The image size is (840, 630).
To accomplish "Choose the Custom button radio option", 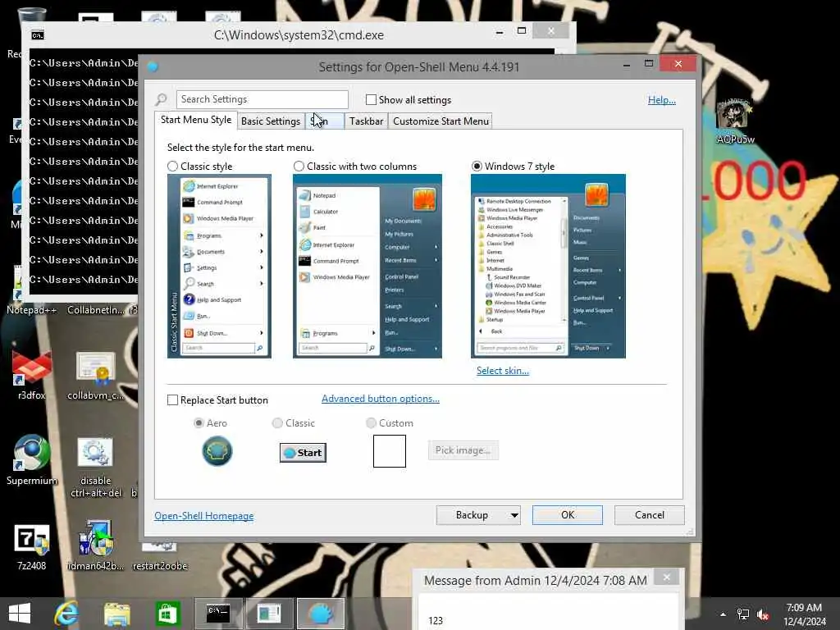I will [x=371, y=422].
